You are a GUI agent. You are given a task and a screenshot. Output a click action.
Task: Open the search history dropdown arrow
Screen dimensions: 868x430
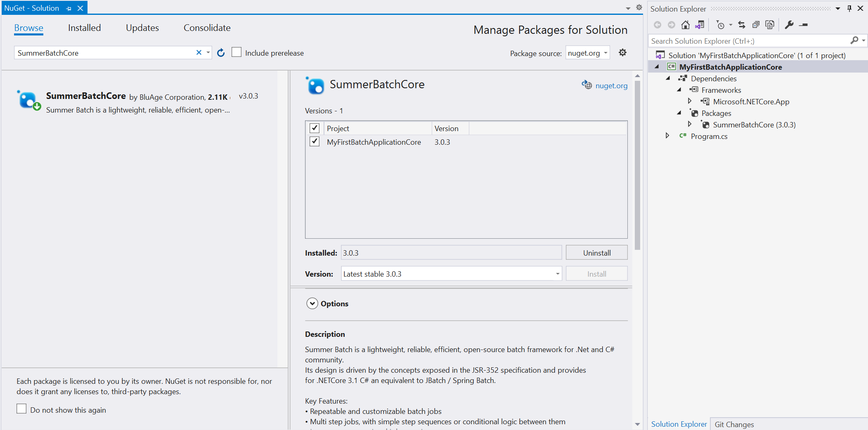click(208, 52)
